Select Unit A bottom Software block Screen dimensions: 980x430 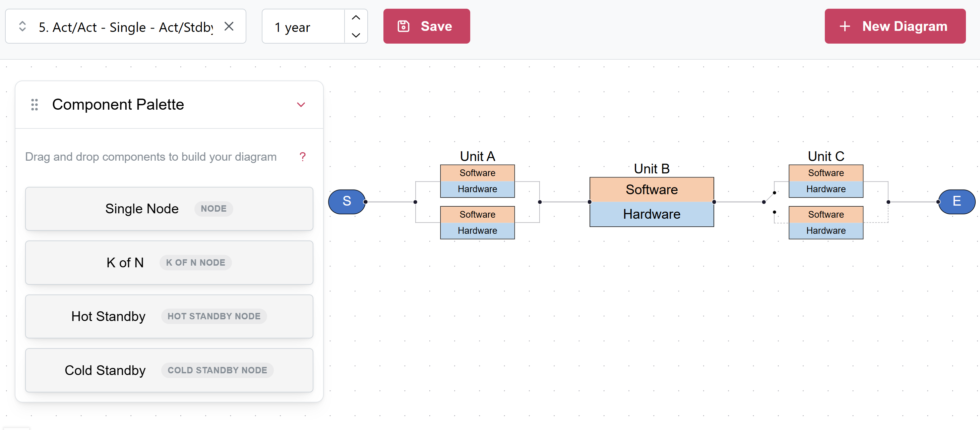(x=478, y=214)
